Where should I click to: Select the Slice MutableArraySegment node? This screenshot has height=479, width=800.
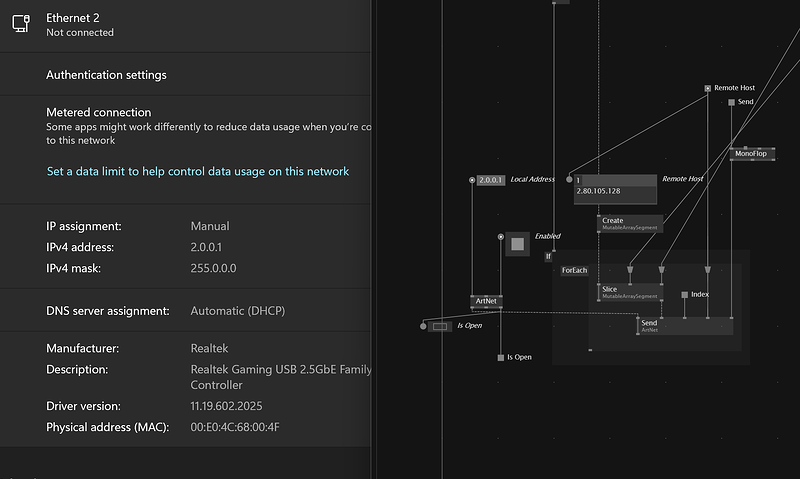click(630, 292)
